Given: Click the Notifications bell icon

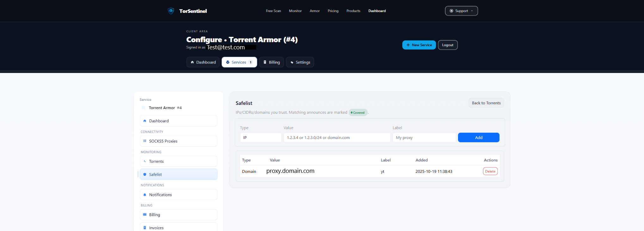Looking at the screenshot, I should pos(145,195).
